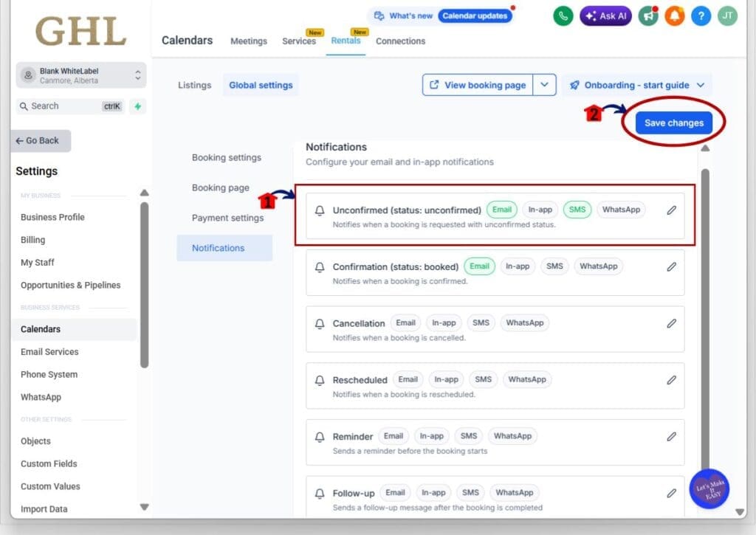Click the green phone dialer icon

click(x=563, y=16)
